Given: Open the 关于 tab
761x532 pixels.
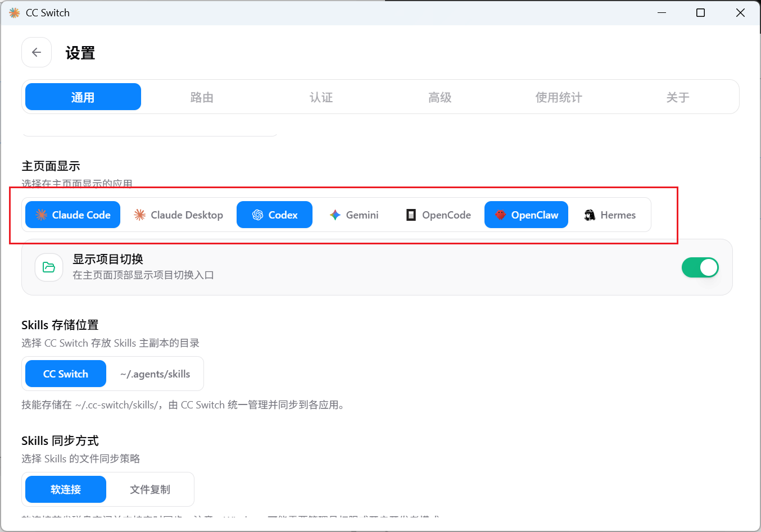Looking at the screenshot, I should 678,97.
